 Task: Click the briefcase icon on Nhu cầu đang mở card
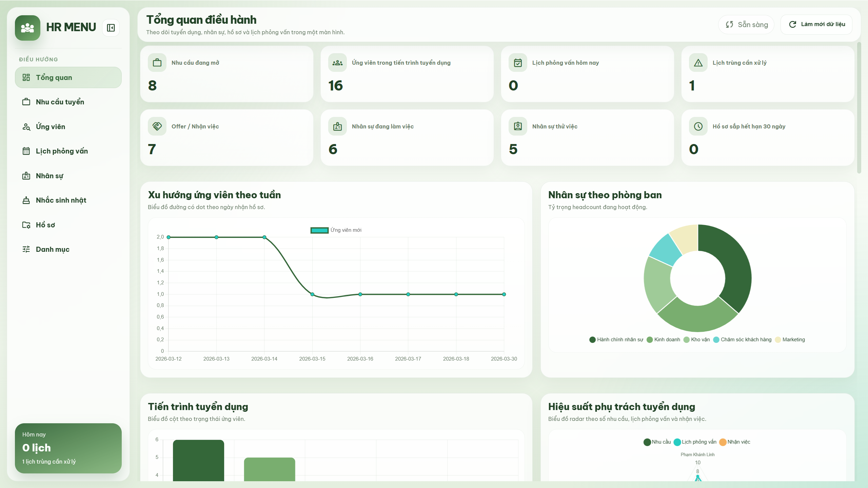tap(157, 63)
